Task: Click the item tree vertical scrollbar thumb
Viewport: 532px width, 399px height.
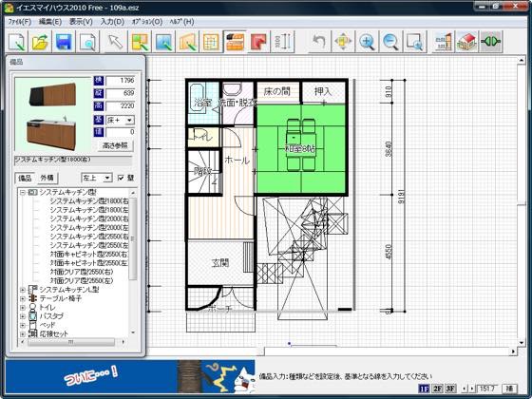Action: click(x=133, y=238)
